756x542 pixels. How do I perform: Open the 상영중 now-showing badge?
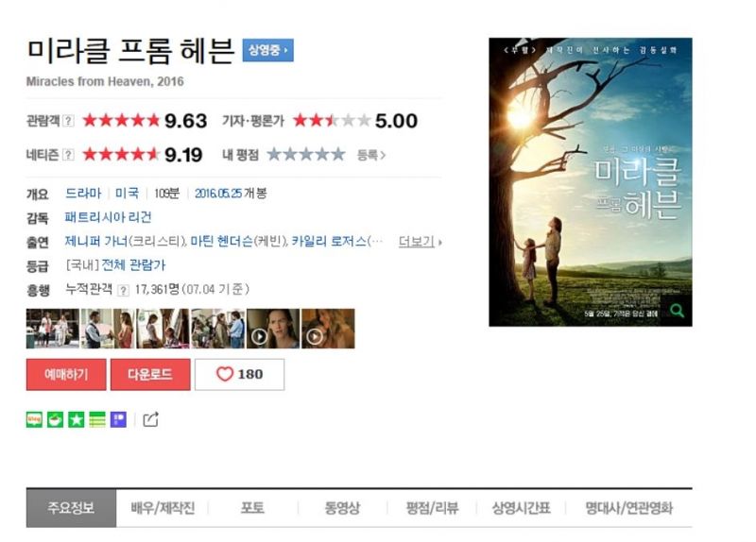(267, 50)
